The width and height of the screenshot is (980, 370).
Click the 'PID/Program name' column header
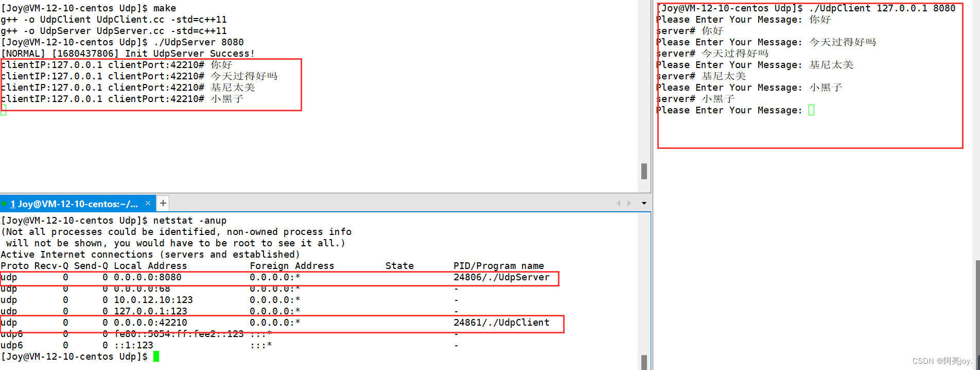click(x=499, y=266)
